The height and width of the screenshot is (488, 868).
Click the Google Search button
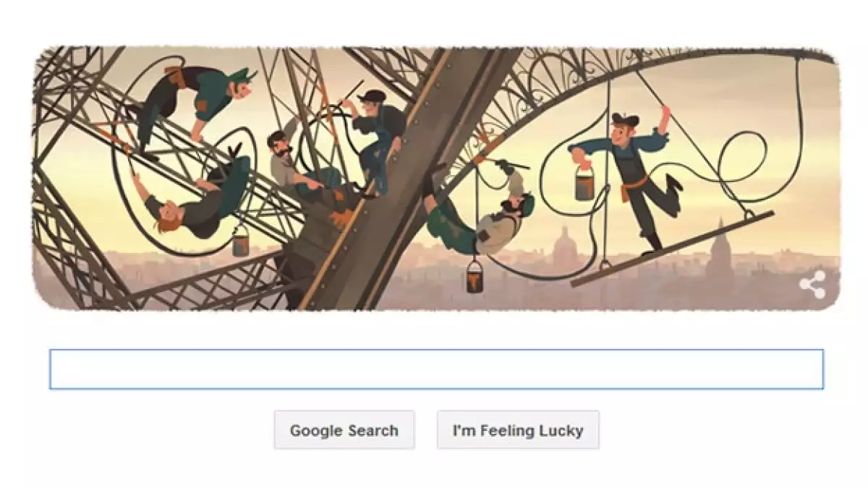(344, 430)
